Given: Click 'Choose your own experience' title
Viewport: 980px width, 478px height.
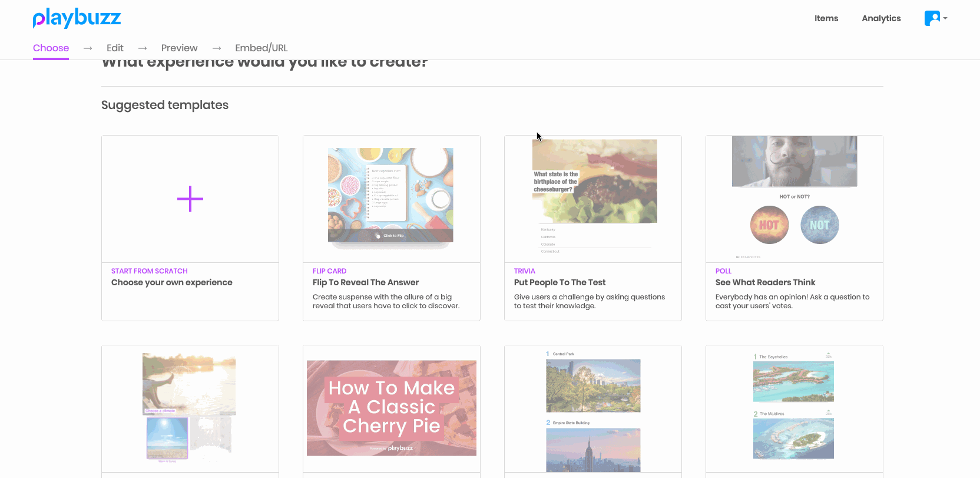Looking at the screenshot, I should [172, 282].
